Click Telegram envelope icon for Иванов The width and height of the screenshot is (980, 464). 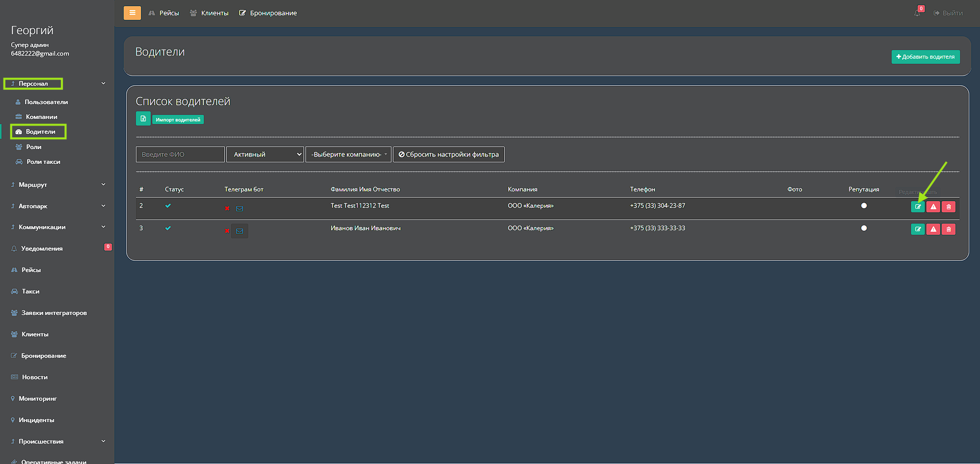(239, 231)
